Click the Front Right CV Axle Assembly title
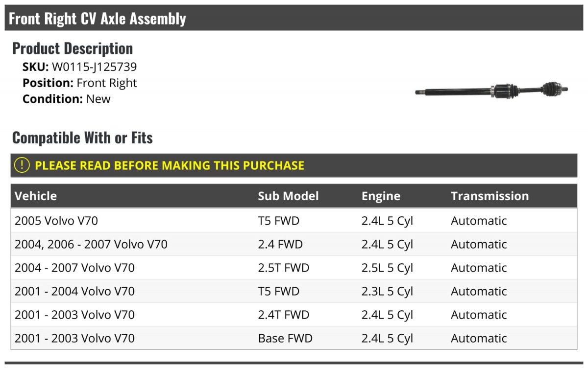 [x=98, y=19]
